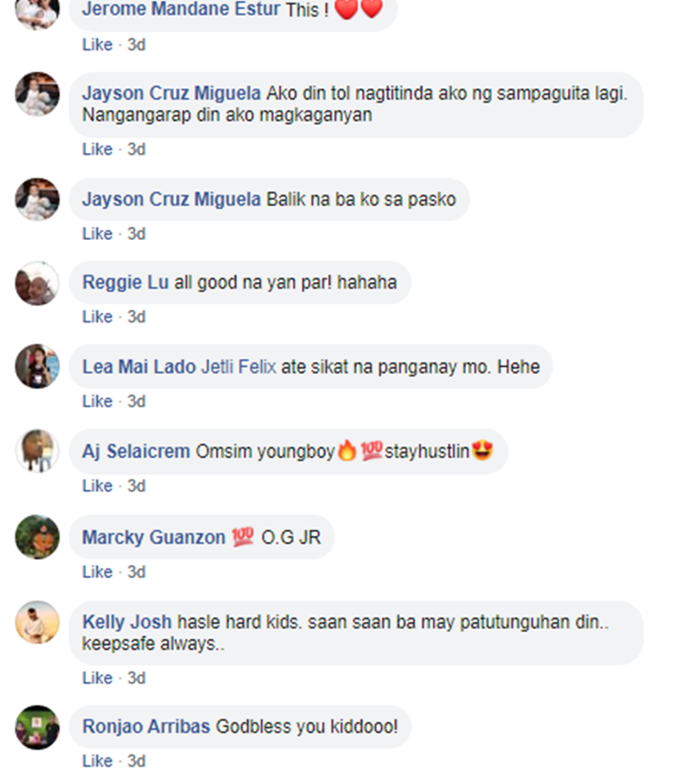Open avatar beside the sampaguita comment

click(37, 94)
